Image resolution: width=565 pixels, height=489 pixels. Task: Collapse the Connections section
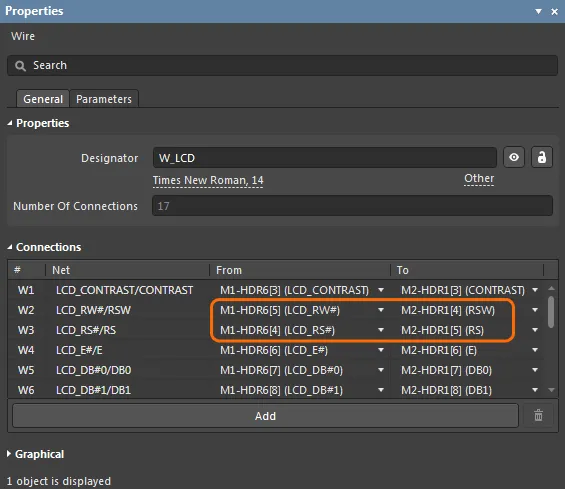pos(10,247)
